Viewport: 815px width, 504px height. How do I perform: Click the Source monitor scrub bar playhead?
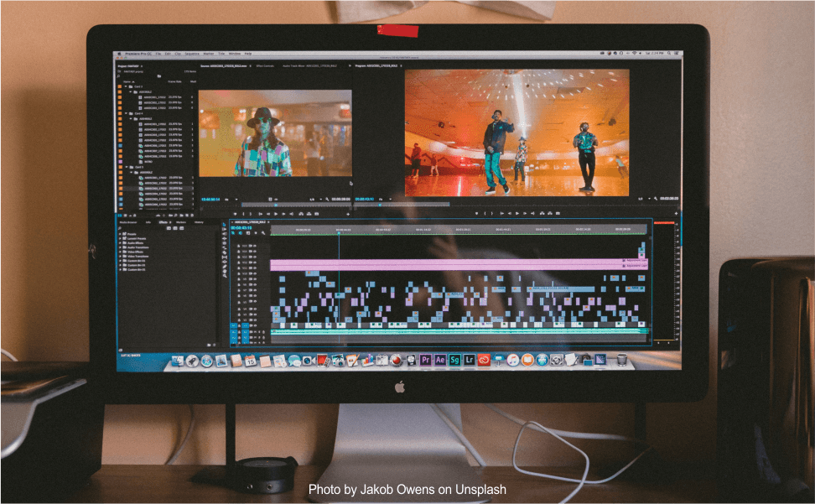[x=276, y=205]
